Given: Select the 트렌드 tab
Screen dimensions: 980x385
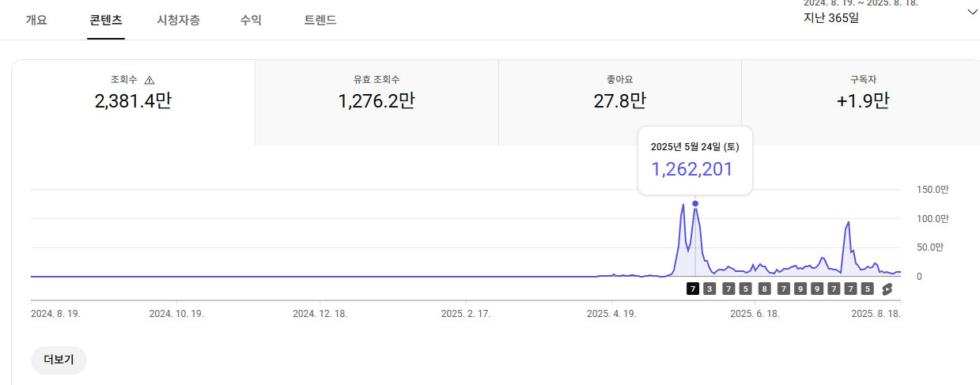Looking at the screenshot, I should click(x=320, y=21).
